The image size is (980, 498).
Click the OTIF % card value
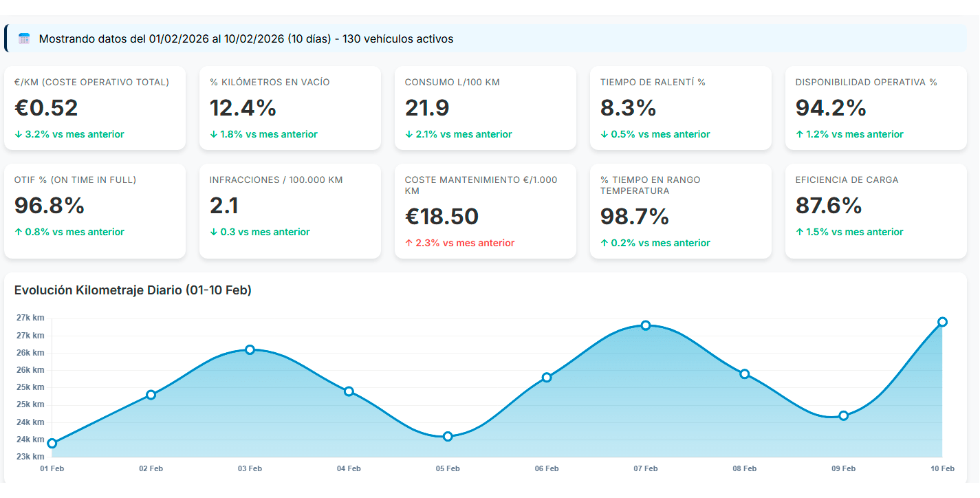pos(50,206)
